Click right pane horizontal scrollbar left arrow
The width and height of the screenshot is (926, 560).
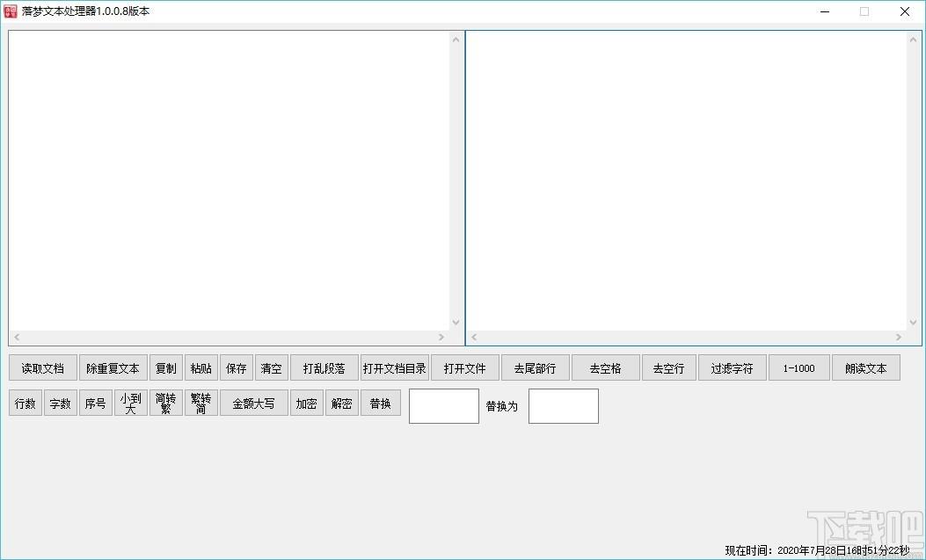coord(474,337)
